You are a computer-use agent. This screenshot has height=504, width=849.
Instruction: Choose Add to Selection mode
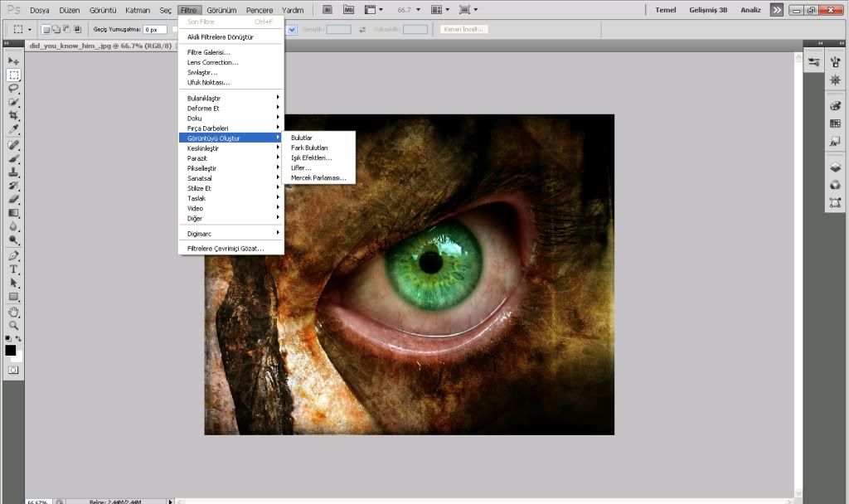point(56,29)
